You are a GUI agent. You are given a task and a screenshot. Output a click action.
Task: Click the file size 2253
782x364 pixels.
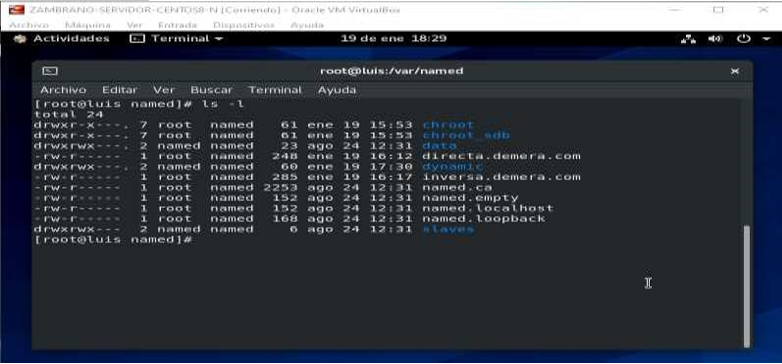[x=280, y=187]
